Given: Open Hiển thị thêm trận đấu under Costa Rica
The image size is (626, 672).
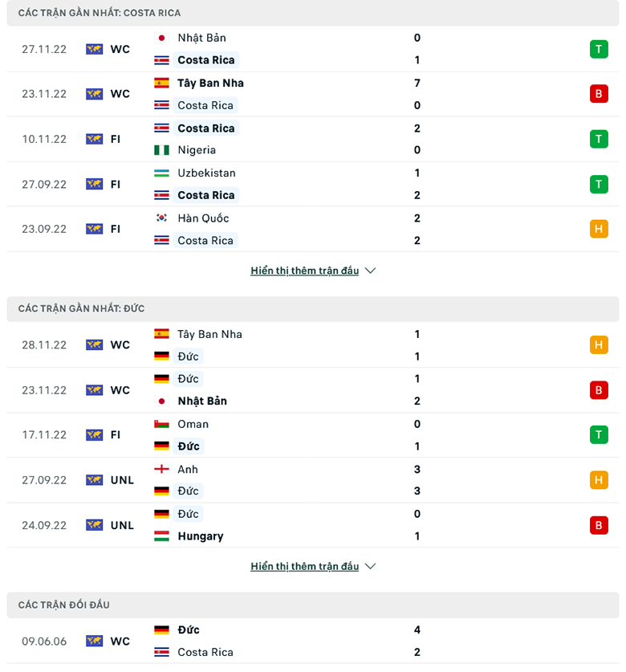Looking at the screenshot, I should click(x=305, y=271).
